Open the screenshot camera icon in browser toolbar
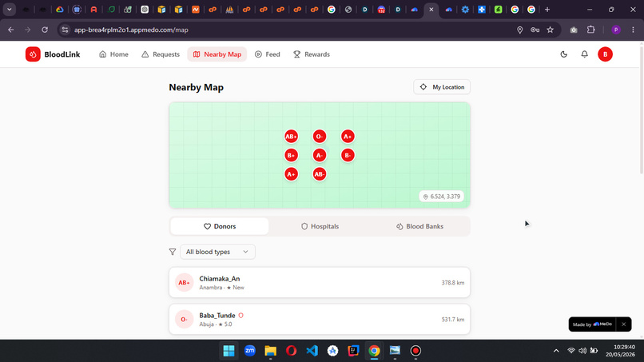 point(574,30)
